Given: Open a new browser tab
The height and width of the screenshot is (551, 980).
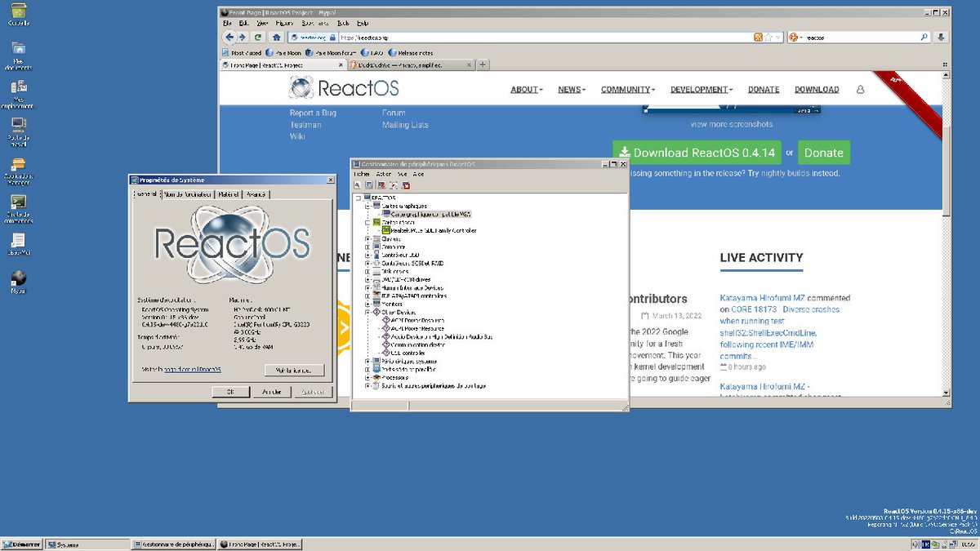Looking at the screenshot, I should [x=483, y=64].
